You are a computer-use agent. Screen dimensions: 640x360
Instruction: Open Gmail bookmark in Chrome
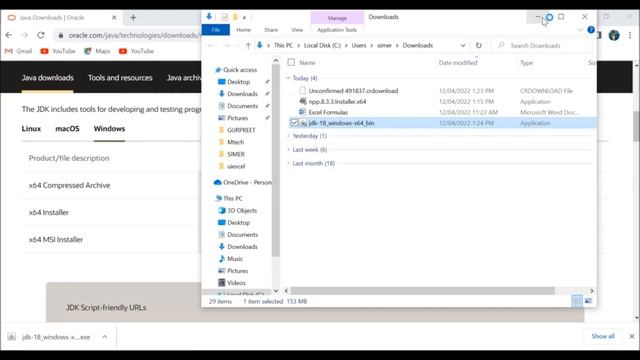click(x=18, y=51)
